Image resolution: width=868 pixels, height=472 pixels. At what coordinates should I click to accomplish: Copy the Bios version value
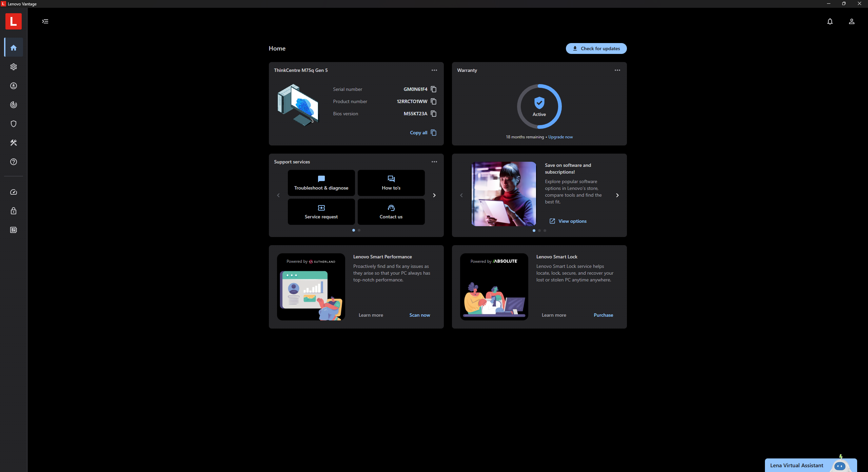click(433, 114)
